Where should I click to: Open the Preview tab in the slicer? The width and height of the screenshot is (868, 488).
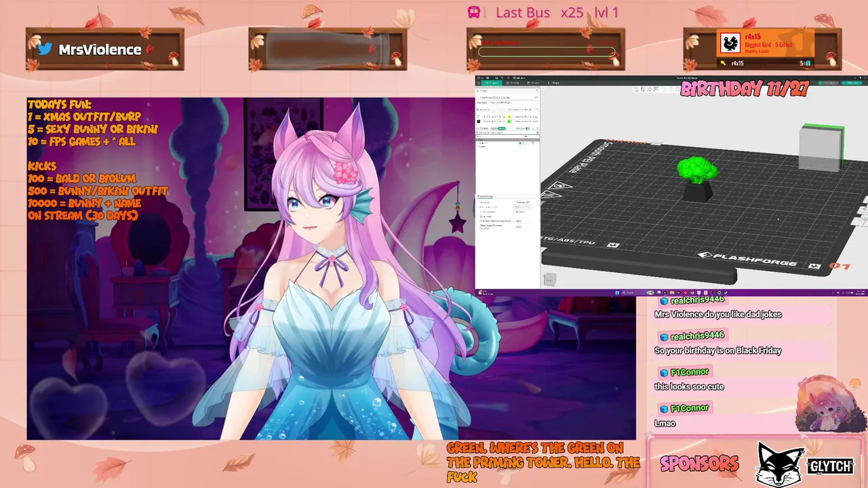click(x=513, y=83)
